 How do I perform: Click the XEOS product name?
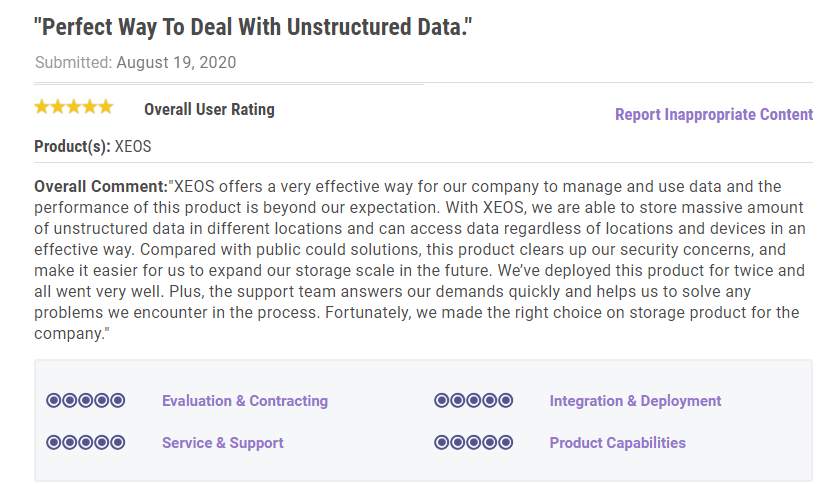[133, 146]
